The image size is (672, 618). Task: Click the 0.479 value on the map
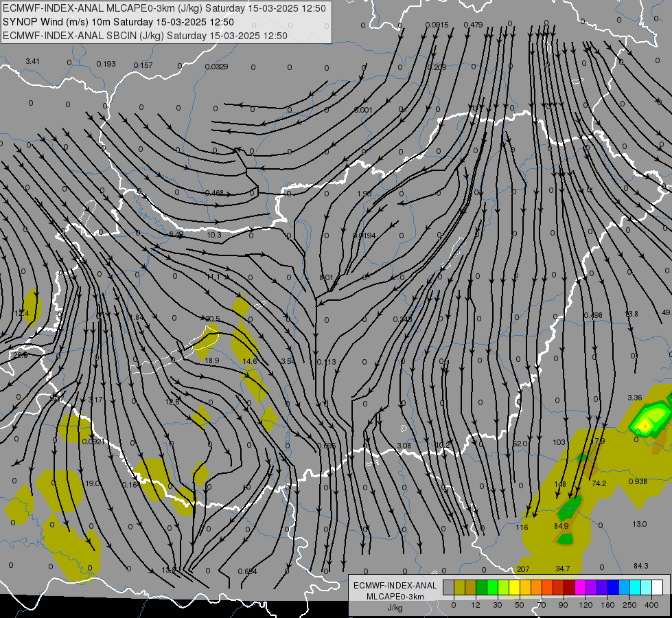click(473, 25)
